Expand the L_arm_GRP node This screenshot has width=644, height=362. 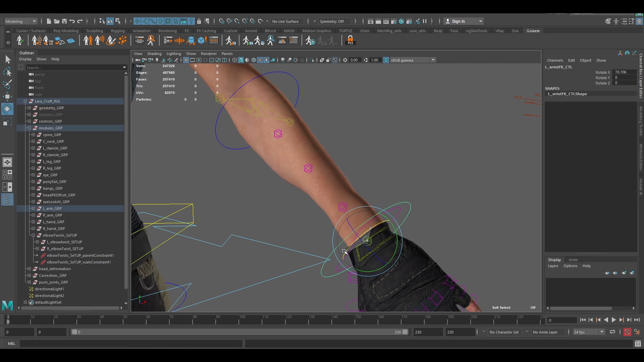pyautogui.click(x=33, y=208)
